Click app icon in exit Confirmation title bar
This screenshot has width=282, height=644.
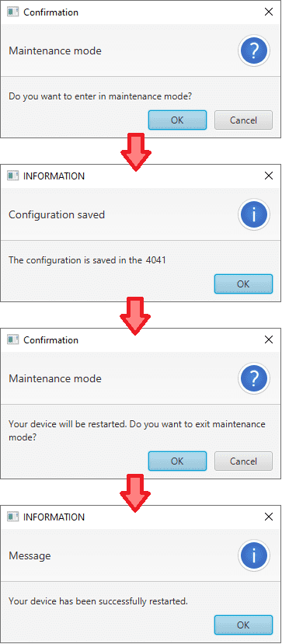(13, 339)
